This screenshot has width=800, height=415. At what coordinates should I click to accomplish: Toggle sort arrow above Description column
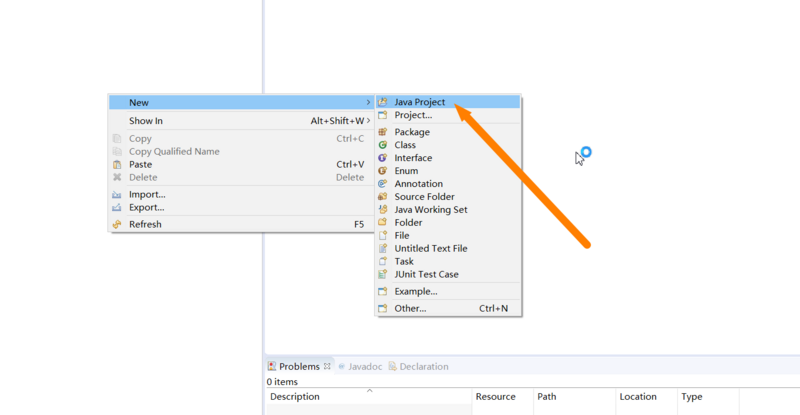click(x=369, y=390)
